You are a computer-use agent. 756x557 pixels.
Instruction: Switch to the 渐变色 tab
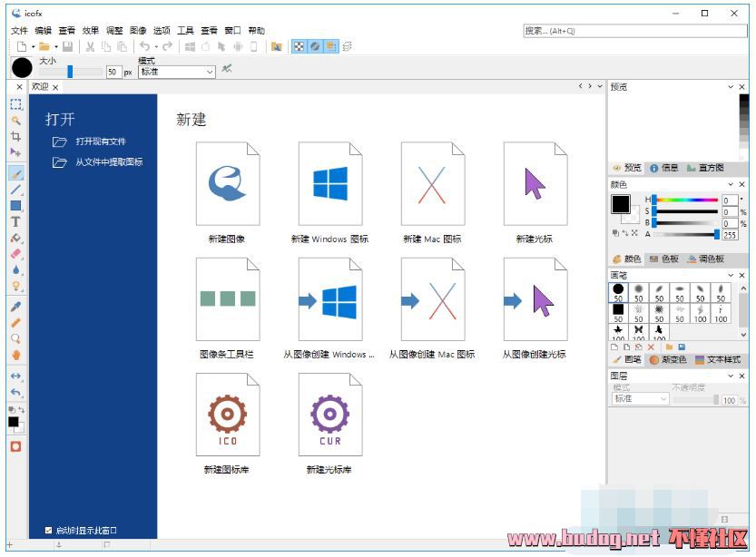click(668, 359)
